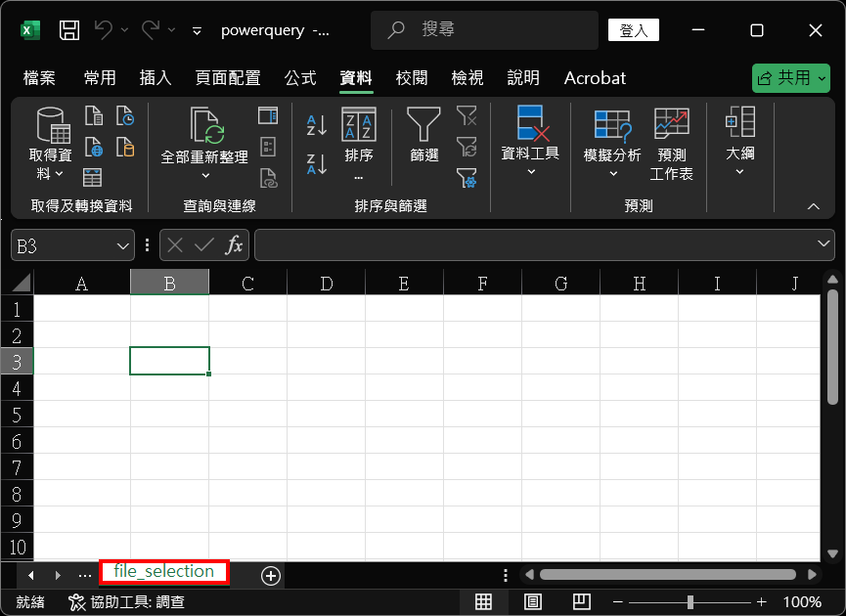Open What-If Analysis (模擬分析) dropdown
This screenshot has width=846, height=616.
(x=612, y=144)
